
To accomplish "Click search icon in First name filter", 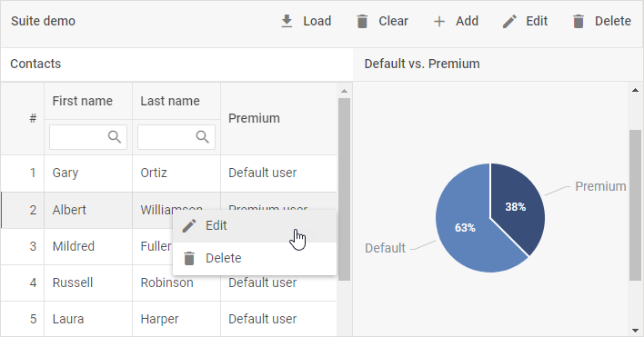I will pos(115,137).
